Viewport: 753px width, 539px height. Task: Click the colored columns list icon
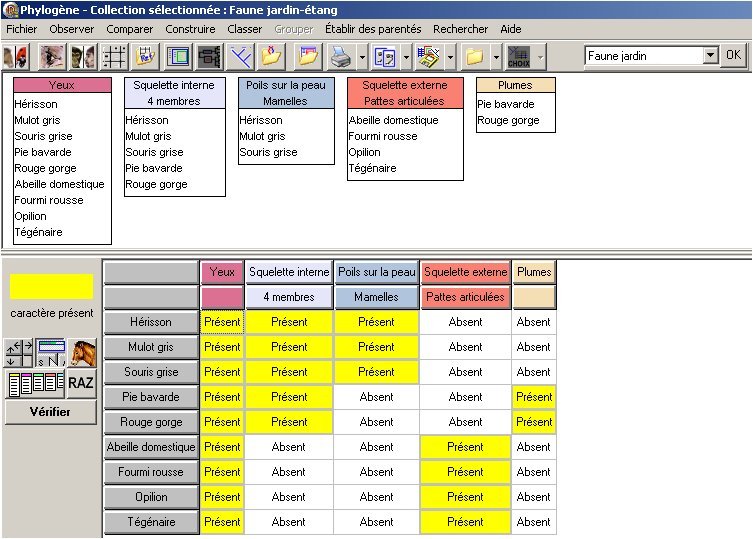[35, 383]
